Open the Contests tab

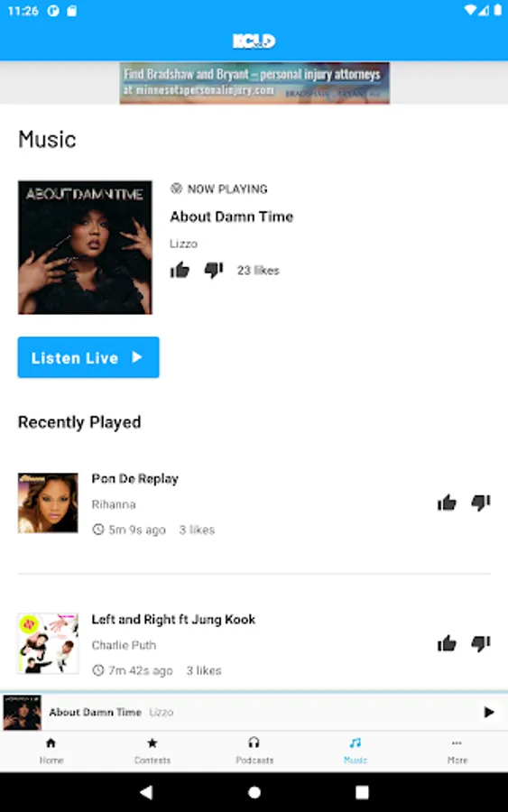coord(152,751)
